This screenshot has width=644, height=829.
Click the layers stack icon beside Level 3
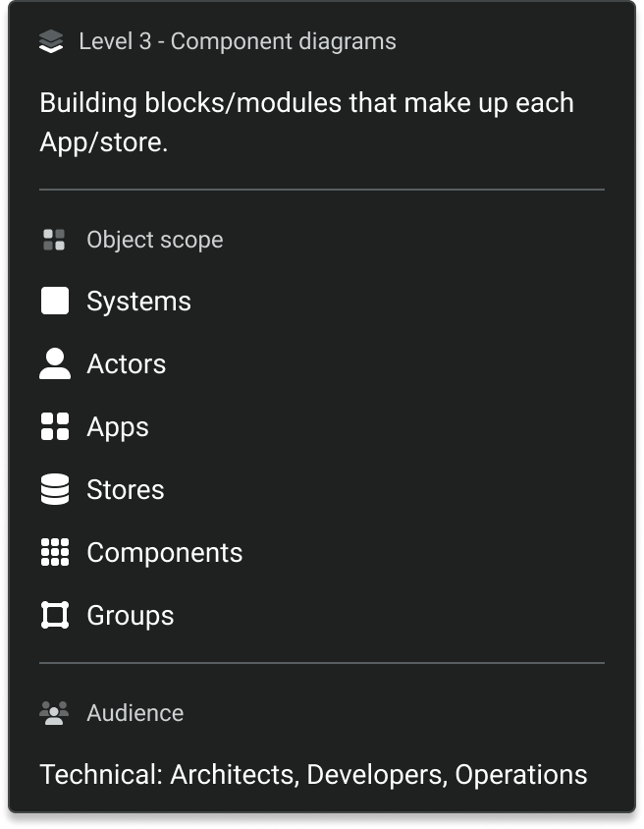51,42
